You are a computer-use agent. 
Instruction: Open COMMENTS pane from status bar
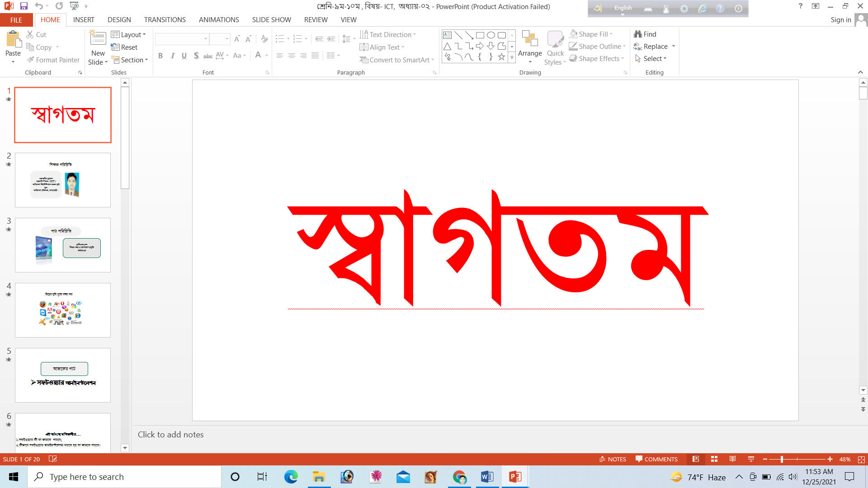coord(656,459)
